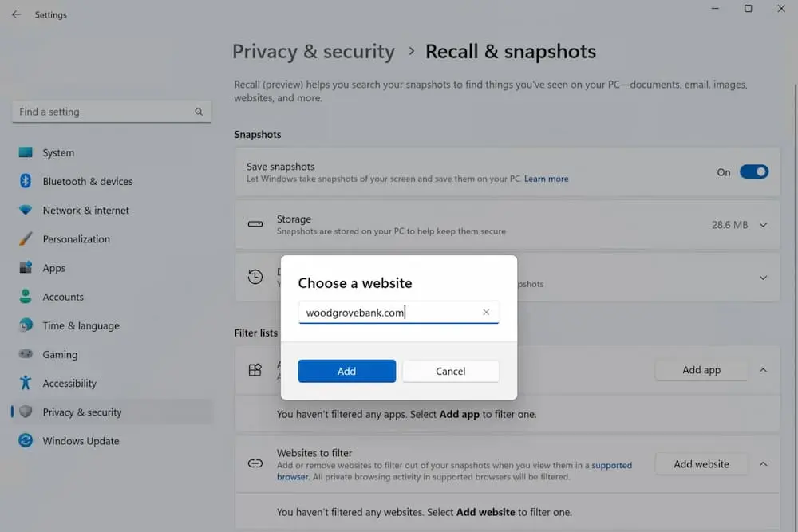
Task: Collapse the Websites to filter section
Action: [763, 464]
